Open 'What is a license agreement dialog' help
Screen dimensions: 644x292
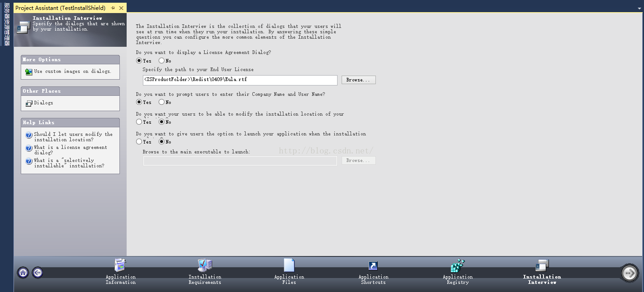pos(71,150)
